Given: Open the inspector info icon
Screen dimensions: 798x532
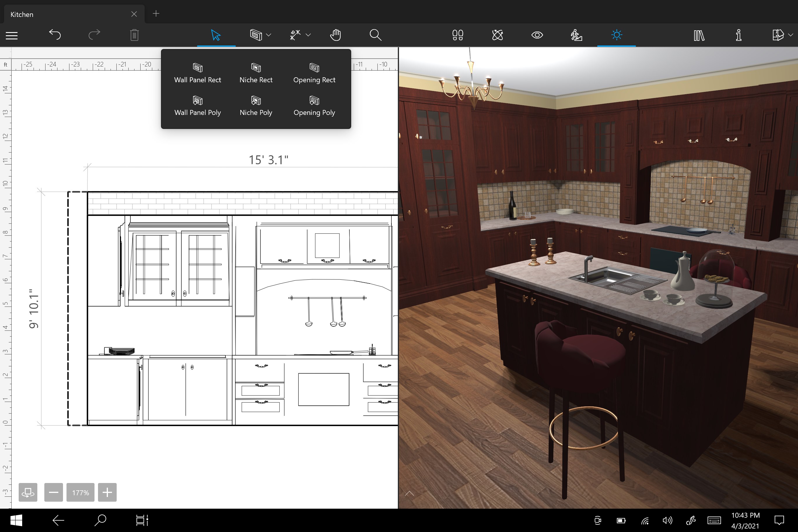Looking at the screenshot, I should pos(738,35).
